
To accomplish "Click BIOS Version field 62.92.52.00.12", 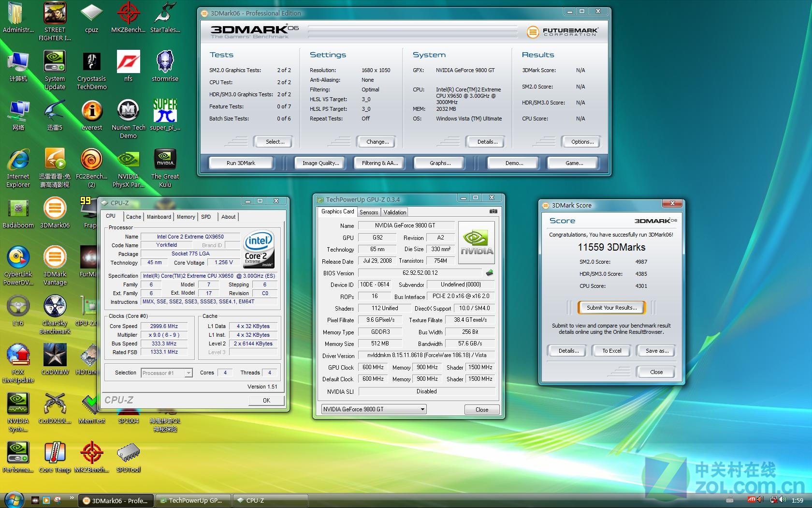I will (x=420, y=273).
